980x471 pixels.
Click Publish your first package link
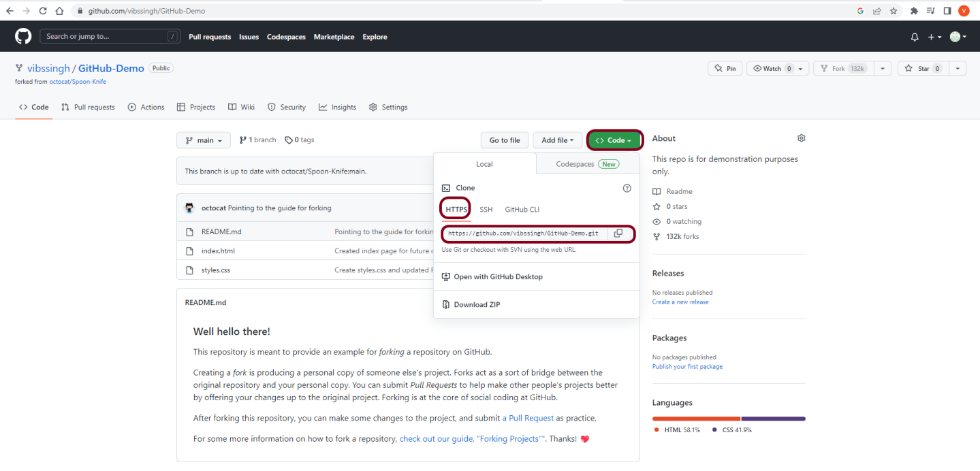pyautogui.click(x=687, y=367)
